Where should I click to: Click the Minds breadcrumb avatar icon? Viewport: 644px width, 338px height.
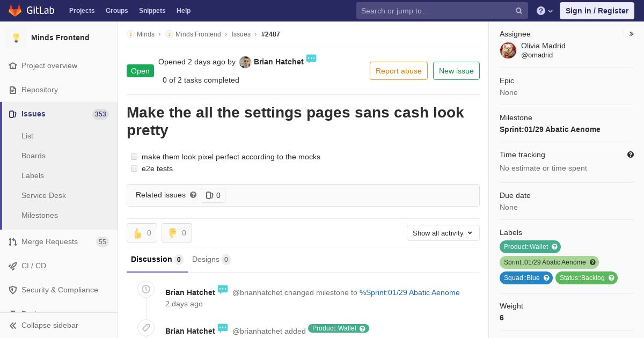coord(130,34)
